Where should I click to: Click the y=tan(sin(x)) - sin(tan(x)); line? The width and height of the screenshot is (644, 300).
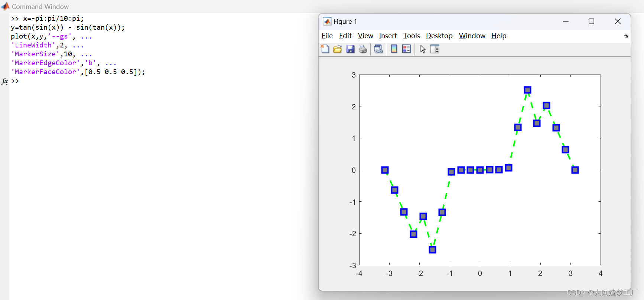point(68,27)
